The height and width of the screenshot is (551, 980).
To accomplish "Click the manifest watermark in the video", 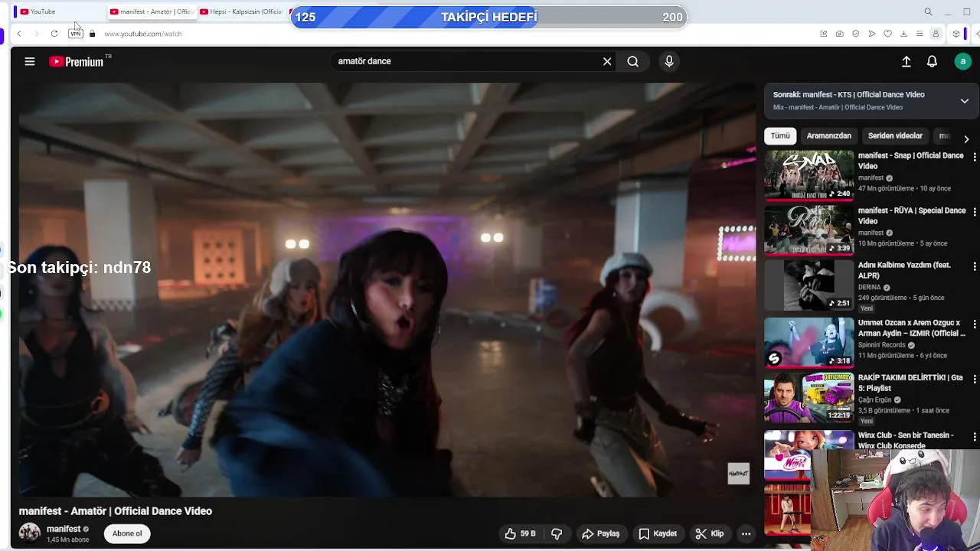I will coord(738,474).
